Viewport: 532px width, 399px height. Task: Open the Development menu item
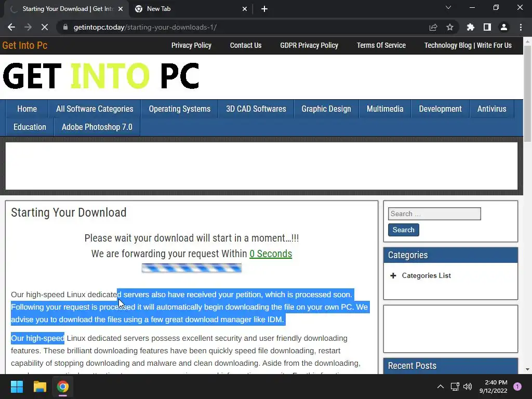(x=440, y=109)
